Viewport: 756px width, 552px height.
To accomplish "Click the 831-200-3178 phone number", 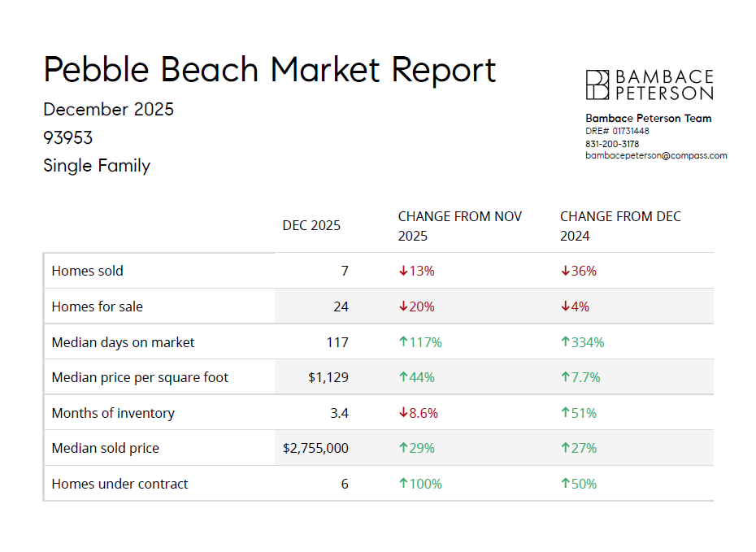I will (x=612, y=144).
